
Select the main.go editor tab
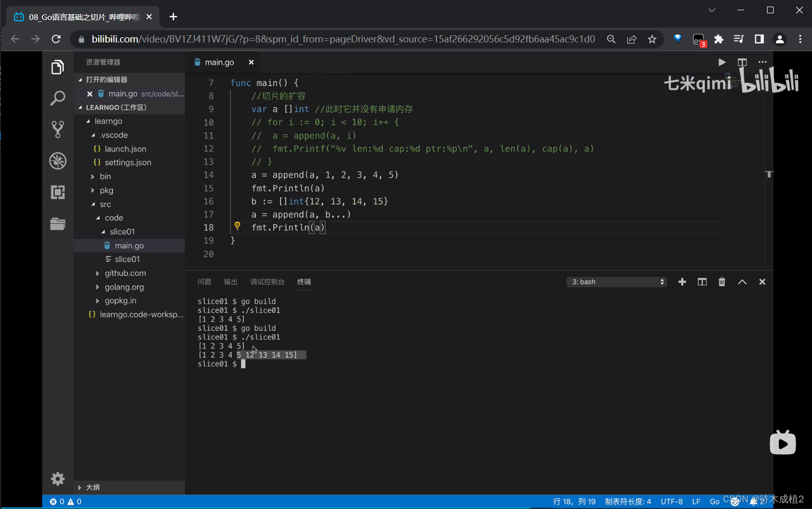click(219, 62)
